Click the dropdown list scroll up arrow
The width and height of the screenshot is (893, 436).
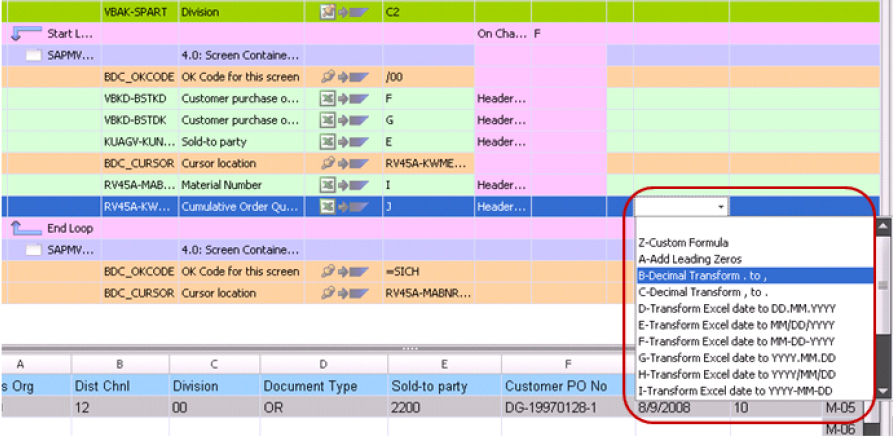(x=884, y=226)
